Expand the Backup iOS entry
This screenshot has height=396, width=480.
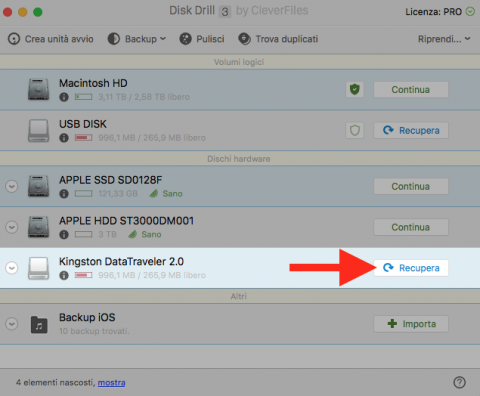tap(12, 324)
